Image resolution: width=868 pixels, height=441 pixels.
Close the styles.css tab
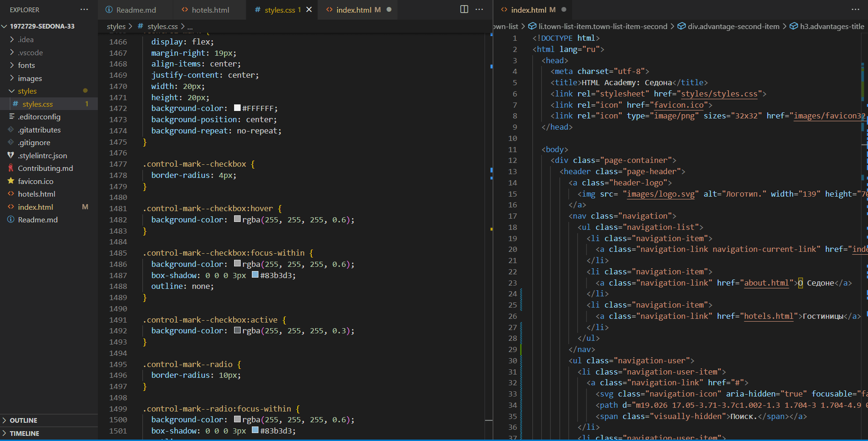(x=309, y=10)
